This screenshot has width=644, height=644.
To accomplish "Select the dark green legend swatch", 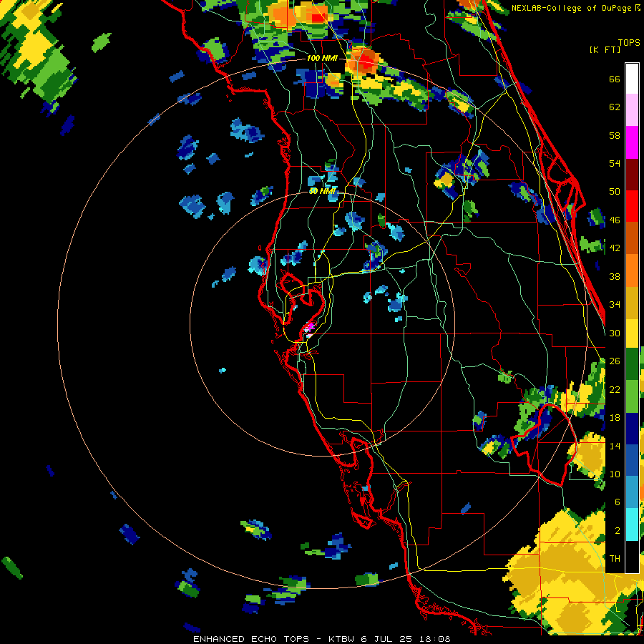I will 632,364.
